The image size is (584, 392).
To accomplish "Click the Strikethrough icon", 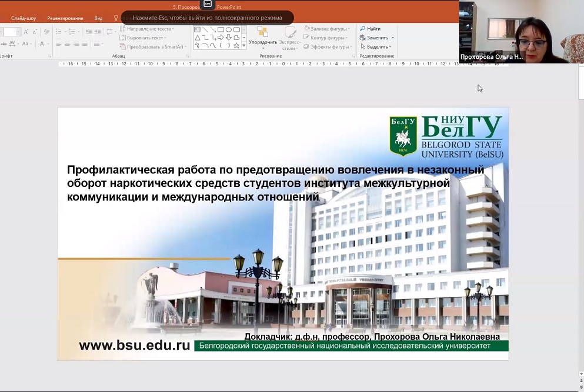I will click(x=4, y=43).
